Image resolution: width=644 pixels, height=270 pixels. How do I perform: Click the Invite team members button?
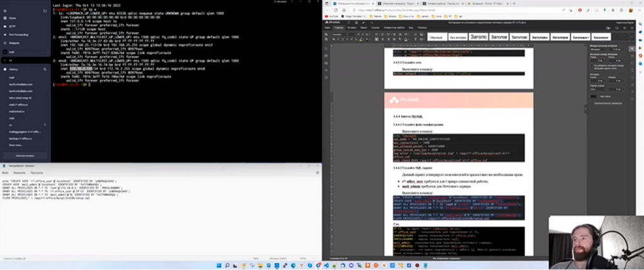point(25,155)
